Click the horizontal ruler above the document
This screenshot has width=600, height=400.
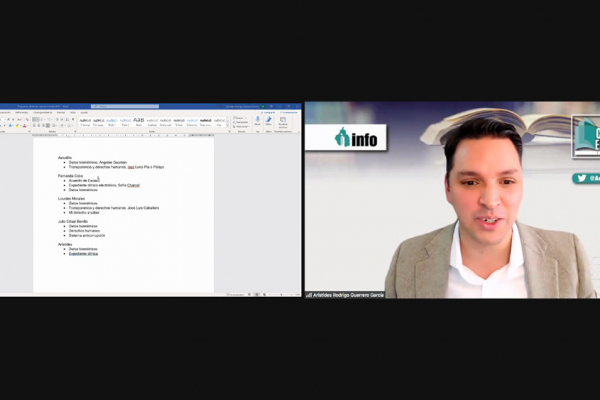tap(123, 135)
